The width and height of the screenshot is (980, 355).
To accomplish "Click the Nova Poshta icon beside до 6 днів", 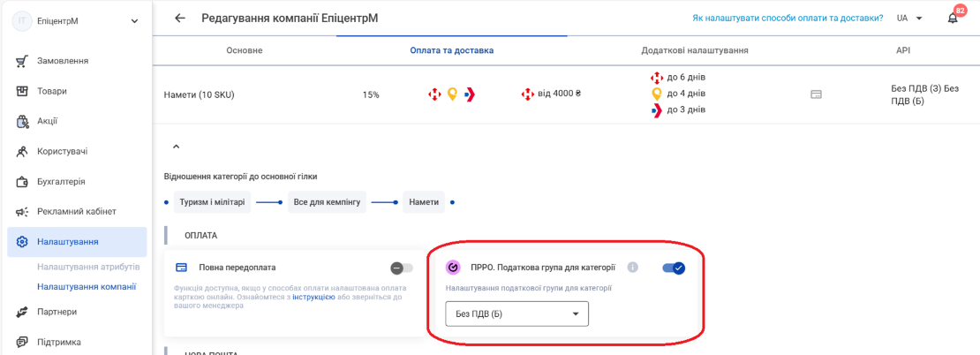I will [x=657, y=78].
